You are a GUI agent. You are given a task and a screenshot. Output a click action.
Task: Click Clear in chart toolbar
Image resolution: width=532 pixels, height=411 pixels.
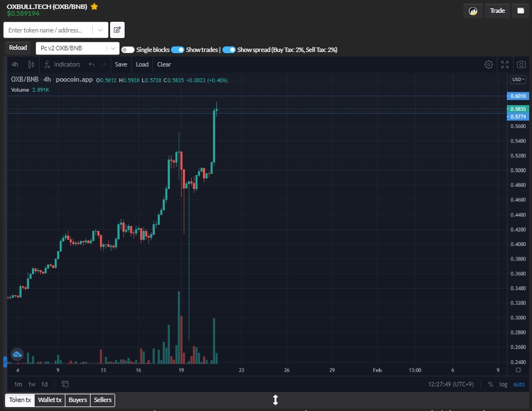tap(164, 64)
